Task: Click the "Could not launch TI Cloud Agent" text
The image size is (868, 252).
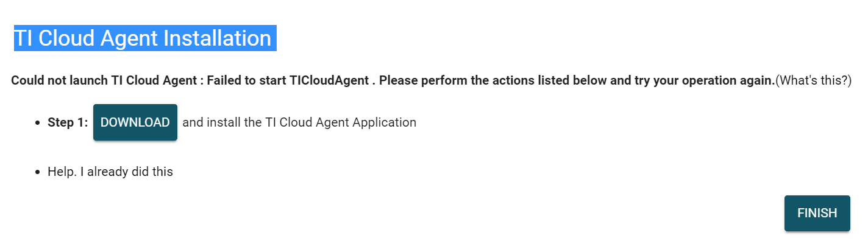Action: (105, 80)
